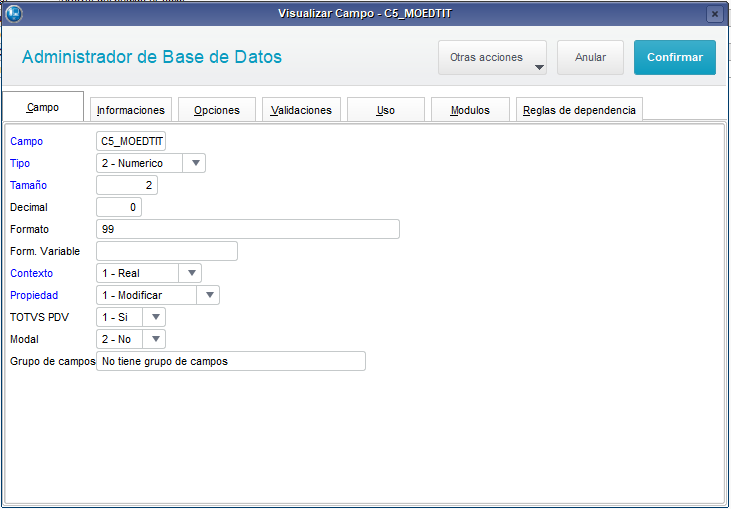Image resolution: width=731 pixels, height=509 pixels.
Task: Click the Decimal input field
Action: [119, 207]
